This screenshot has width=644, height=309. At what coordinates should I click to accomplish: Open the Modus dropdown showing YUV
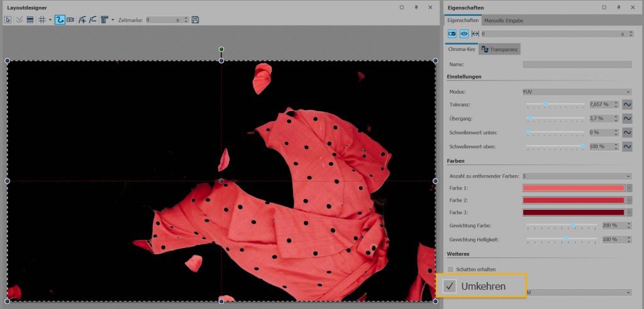click(x=577, y=92)
